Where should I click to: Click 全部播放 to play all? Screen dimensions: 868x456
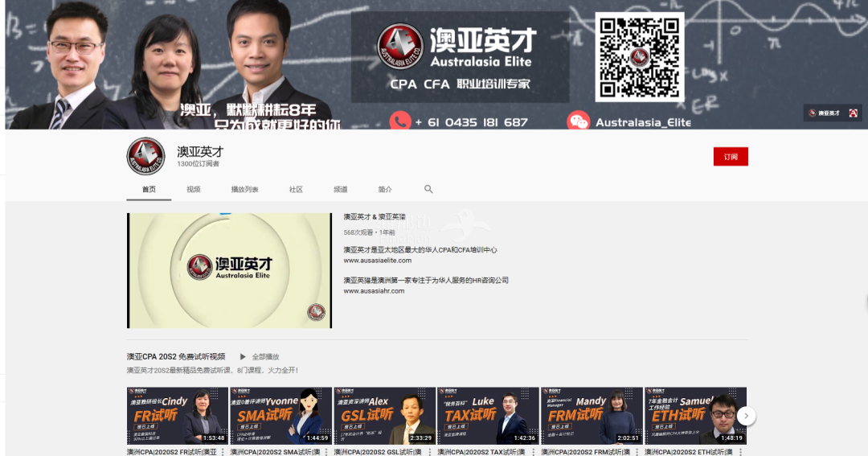click(266, 357)
